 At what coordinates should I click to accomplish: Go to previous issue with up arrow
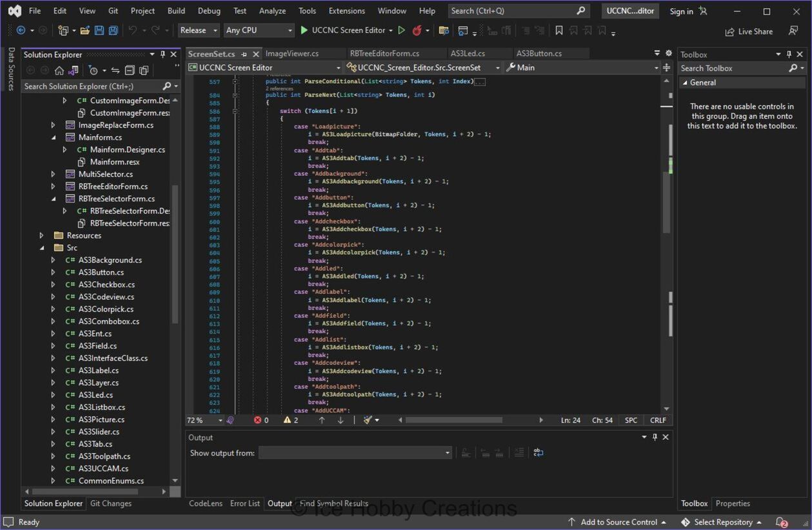(x=322, y=420)
